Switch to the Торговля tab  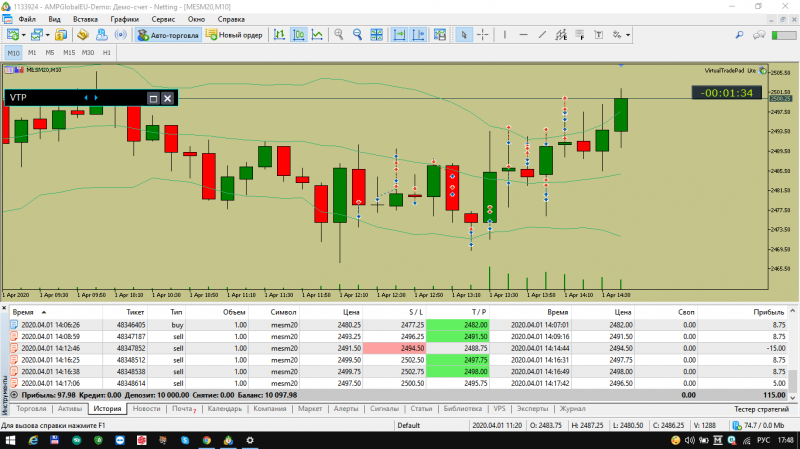pyautogui.click(x=31, y=409)
